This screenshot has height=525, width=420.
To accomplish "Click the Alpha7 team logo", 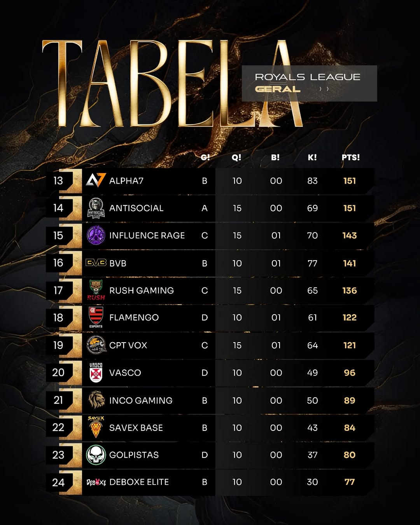I will point(96,180).
